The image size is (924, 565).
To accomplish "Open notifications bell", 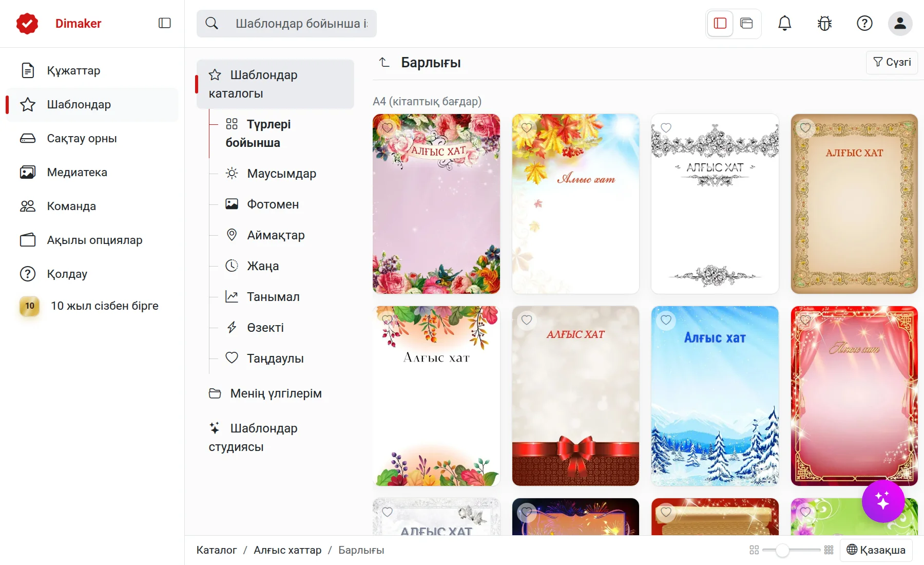I will coord(784,23).
